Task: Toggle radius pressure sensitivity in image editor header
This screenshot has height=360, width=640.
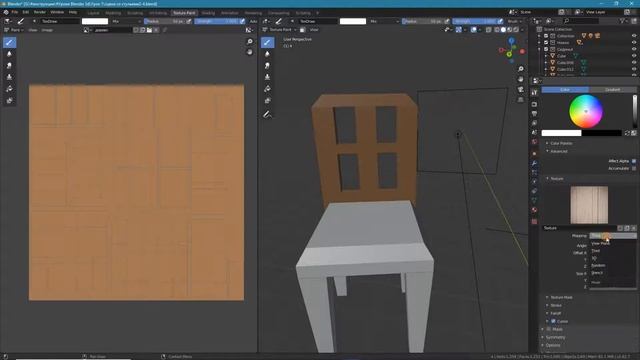Action: coord(189,21)
